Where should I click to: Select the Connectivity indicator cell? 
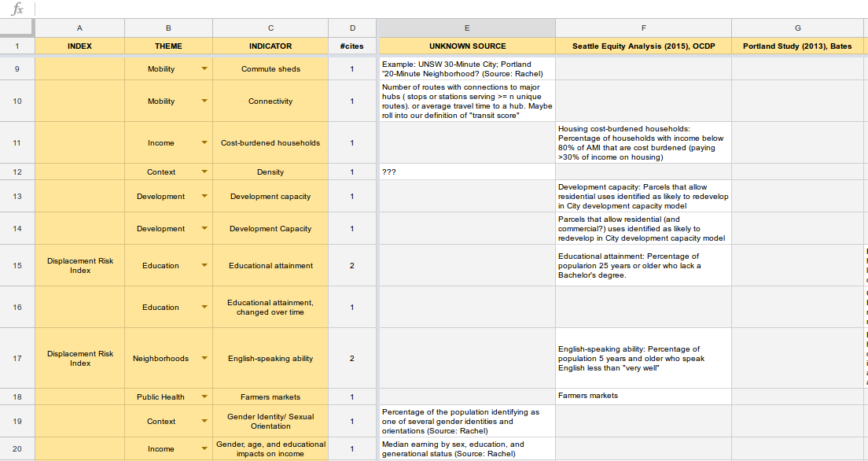(270, 101)
